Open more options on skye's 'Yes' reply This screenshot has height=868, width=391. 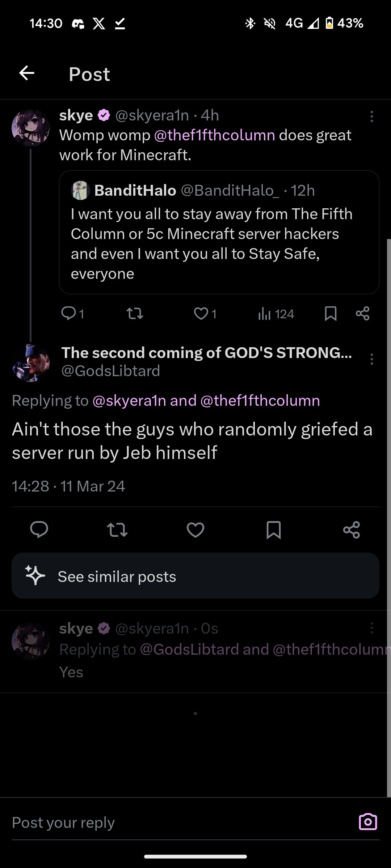pyautogui.click(x=371, y=628)
